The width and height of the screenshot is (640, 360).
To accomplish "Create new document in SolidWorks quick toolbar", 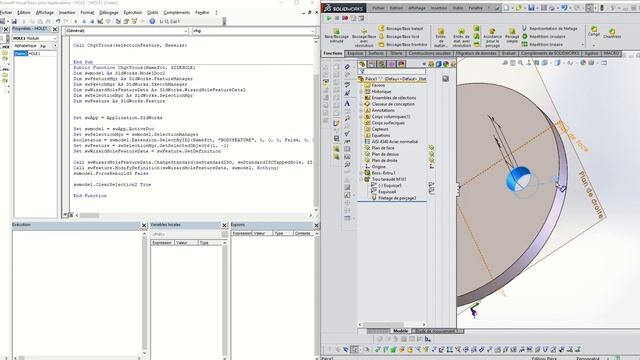I will [506, 8].
